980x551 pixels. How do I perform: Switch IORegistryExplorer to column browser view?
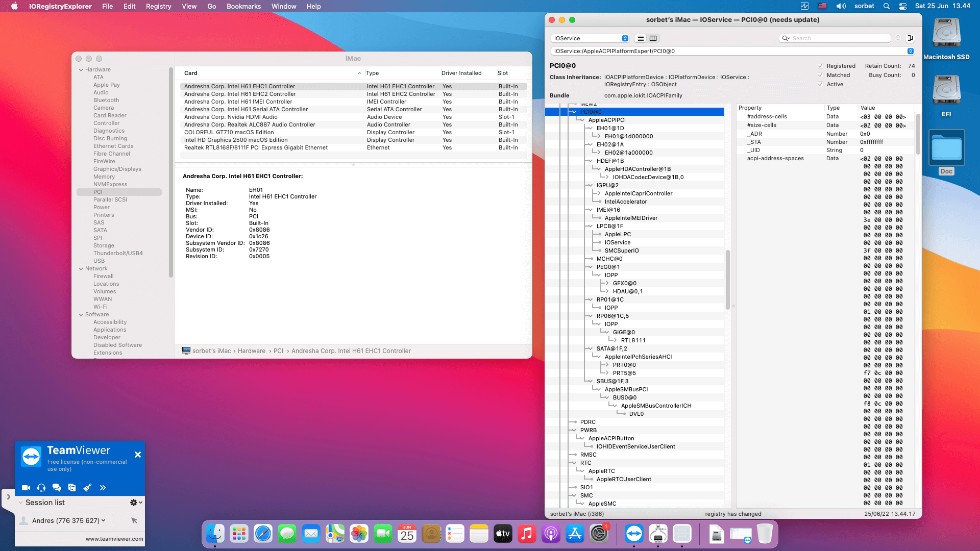[x=653, y=38]
